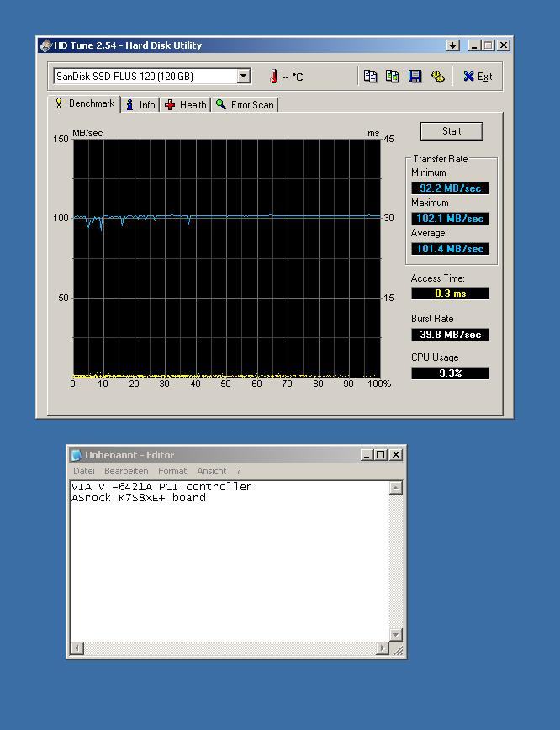560x730 pixels.
Task: Open the Health tab
Action: (x=186, y=105)
